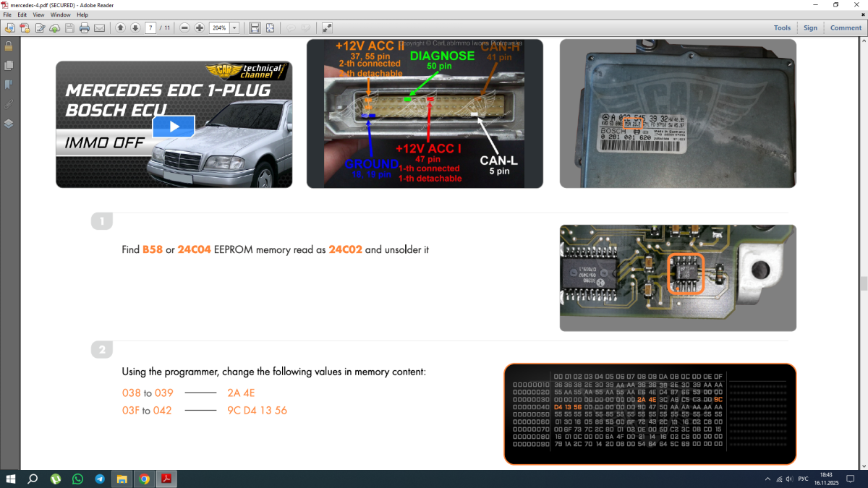Viewport: 868px width, 488px height.
Task: Open the Tools pane
Action: (x=782, y=28)
